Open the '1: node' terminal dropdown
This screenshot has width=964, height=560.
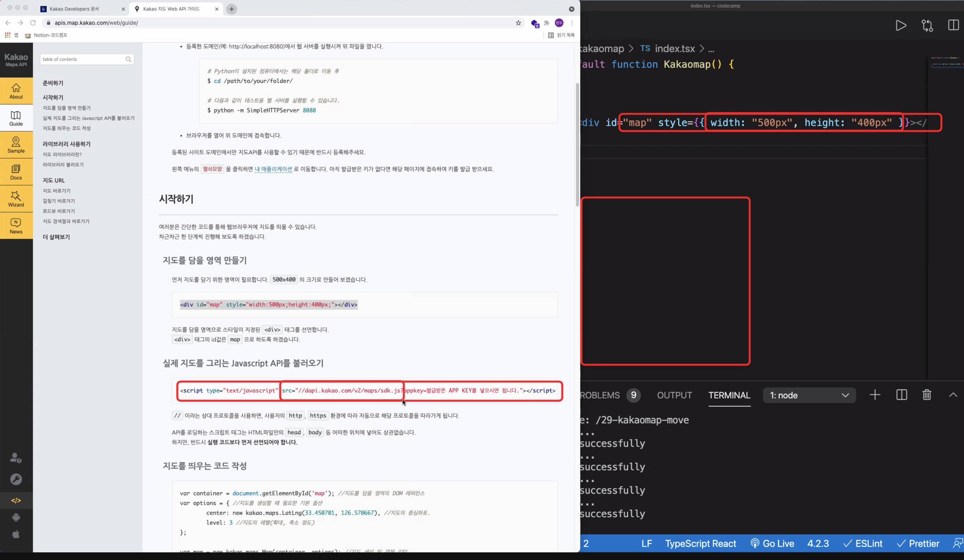[x=809, y=395]
